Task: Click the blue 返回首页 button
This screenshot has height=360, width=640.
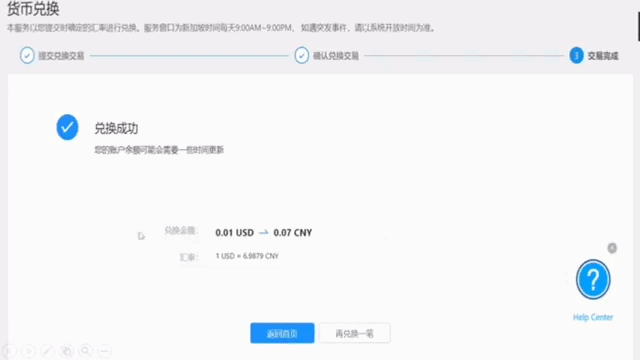Action: tap(282, 333)
